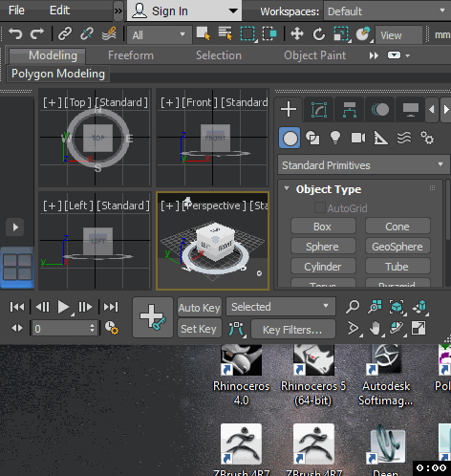Open the reference coordinate View dropdown
451x476 pixels.
click(x=398, y=35)
